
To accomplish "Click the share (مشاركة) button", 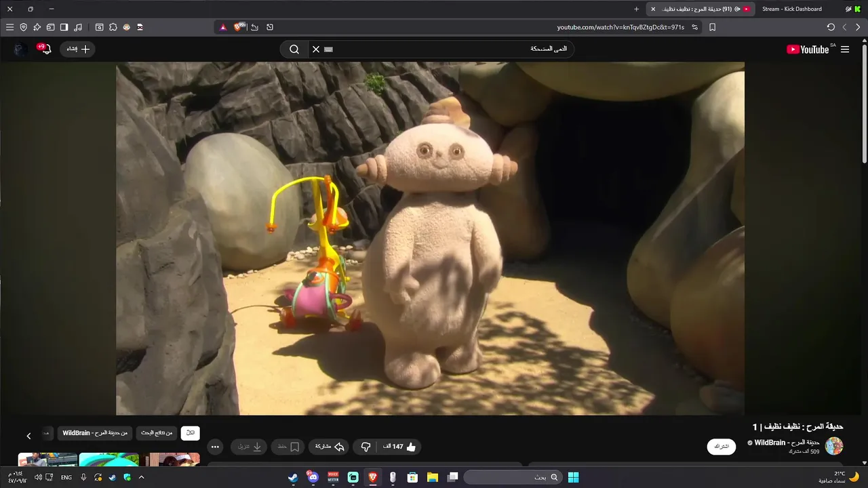I will coord(330,447).
